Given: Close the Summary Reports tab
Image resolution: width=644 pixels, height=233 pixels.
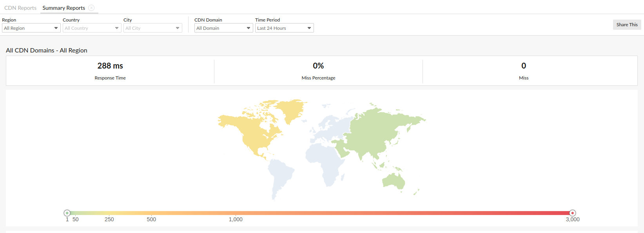Looking at the screenshot, I should (91, 8).
